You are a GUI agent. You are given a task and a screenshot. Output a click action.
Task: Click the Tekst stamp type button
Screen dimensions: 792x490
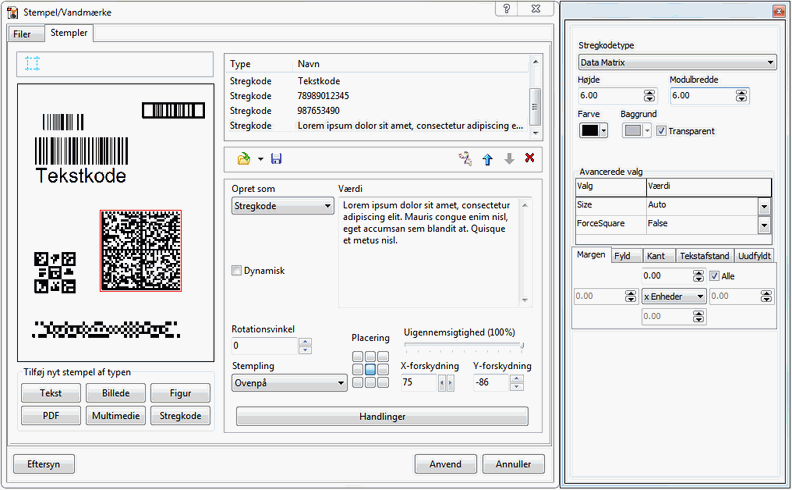click(51, 393)
